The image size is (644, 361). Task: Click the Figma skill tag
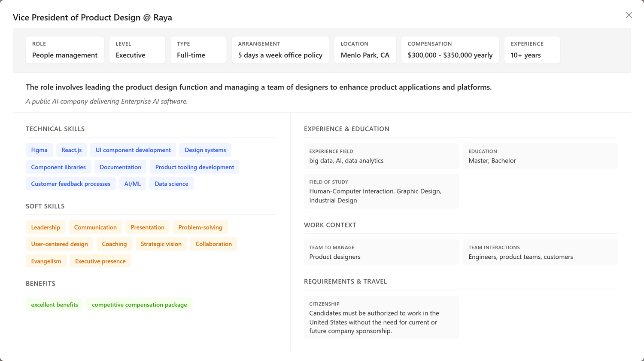39,150
